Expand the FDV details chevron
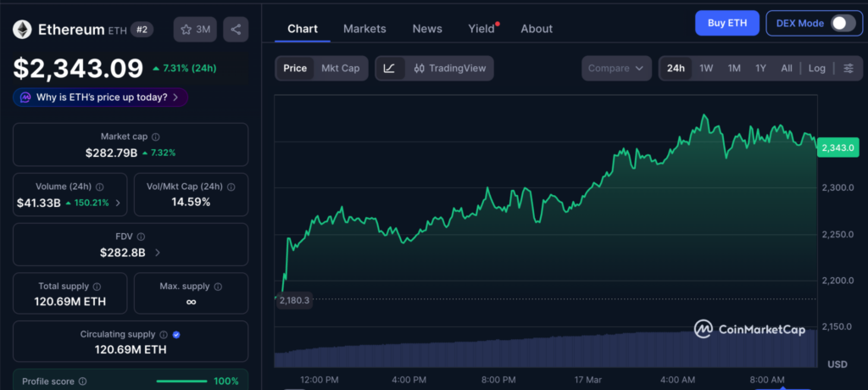The image size is (868, 390). pyautogui.click(x=158, y=253)
